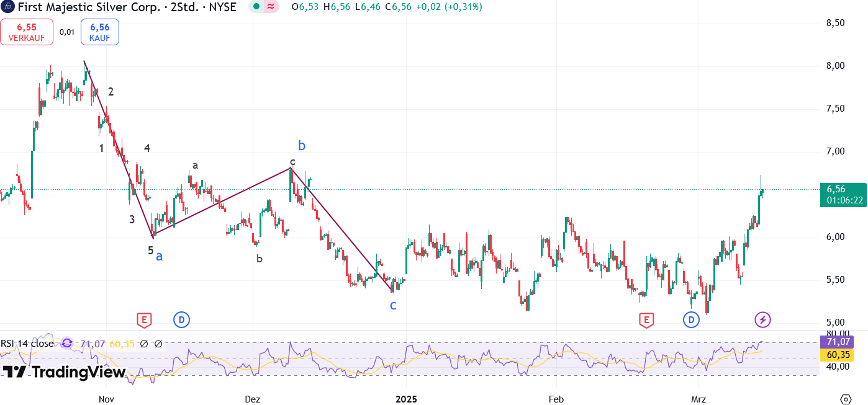Click the purple RSI value 71,07 in legend
The image size is (868, 405).
click(x=93, y=344)
